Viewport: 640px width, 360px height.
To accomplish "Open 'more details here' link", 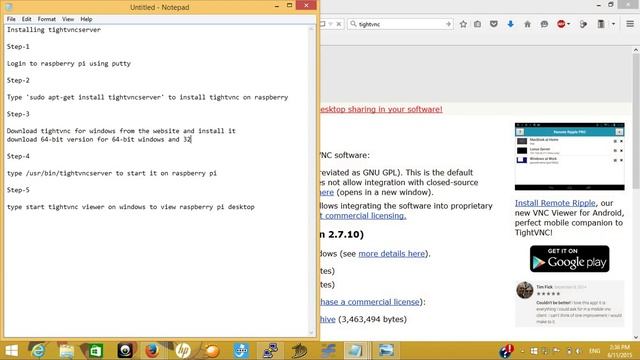I will (x=391, y=253).
